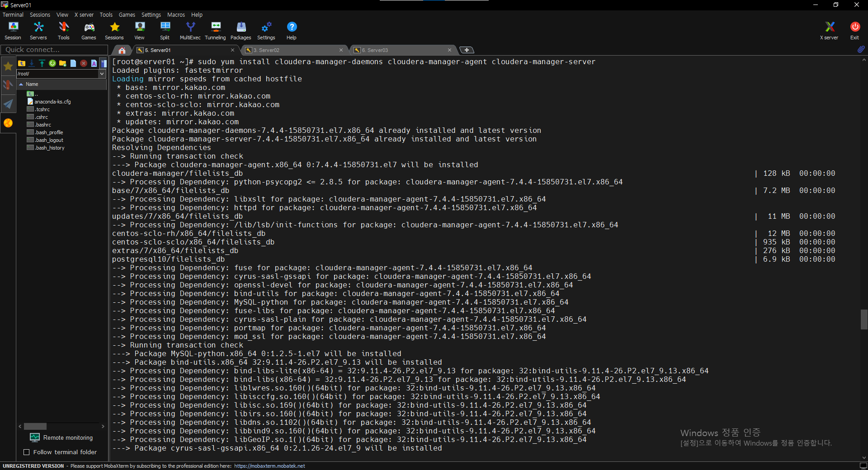Open the Tunneling toolbar icon
This screenshot has width=868, height=470.
tap(216, 31)
